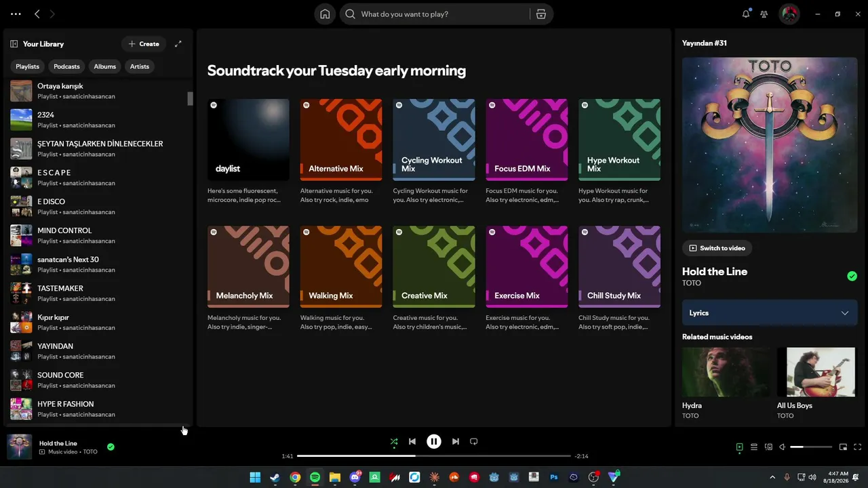Open the user profile avatar menu
The width and height of the screenshot is (868, 488).
pyautogui.click(x=789, y=14)
